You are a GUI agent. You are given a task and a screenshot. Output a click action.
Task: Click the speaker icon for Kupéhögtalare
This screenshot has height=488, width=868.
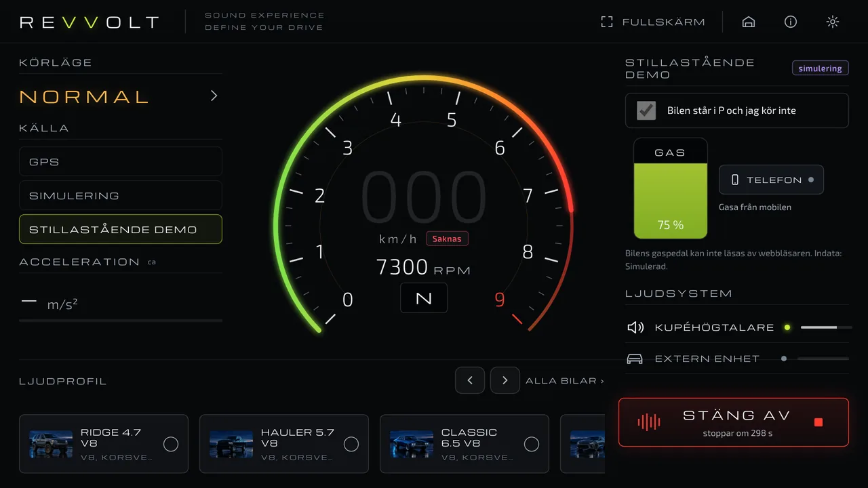click(x=635, y=327)
